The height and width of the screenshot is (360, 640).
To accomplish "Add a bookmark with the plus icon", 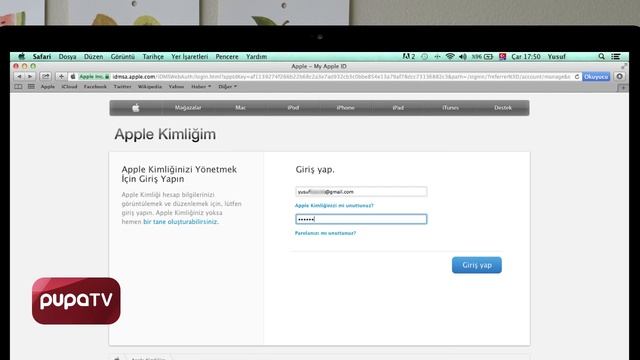I will click(61, 76).
